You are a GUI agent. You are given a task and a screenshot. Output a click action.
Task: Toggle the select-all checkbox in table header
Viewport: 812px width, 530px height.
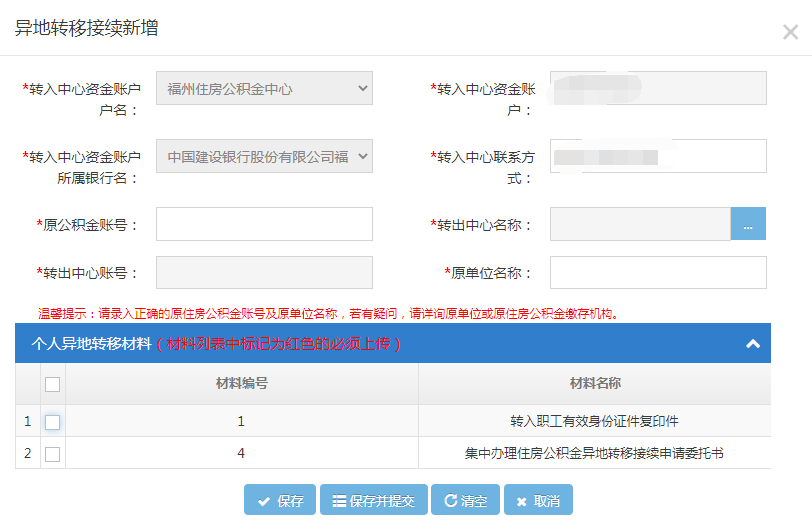(52, 384)
